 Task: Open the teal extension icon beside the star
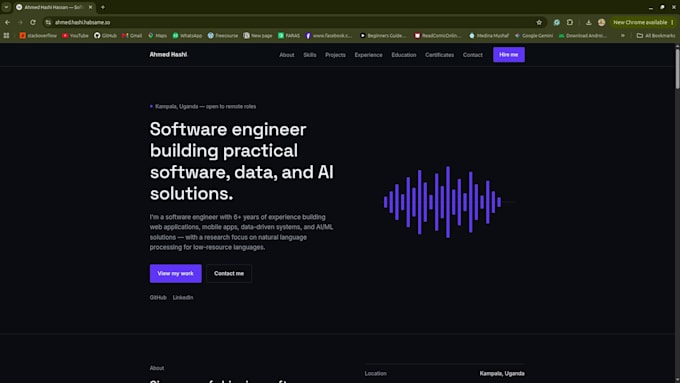point(556,22)
